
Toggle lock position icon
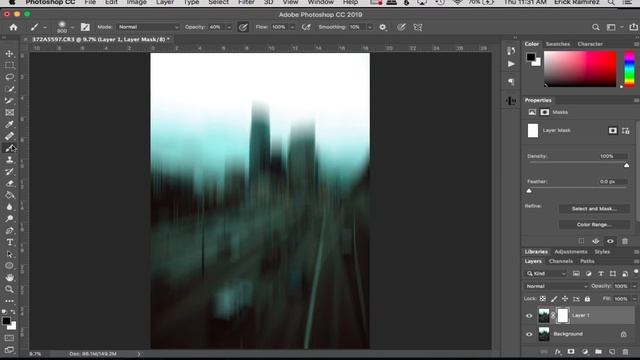coord(565,299)
